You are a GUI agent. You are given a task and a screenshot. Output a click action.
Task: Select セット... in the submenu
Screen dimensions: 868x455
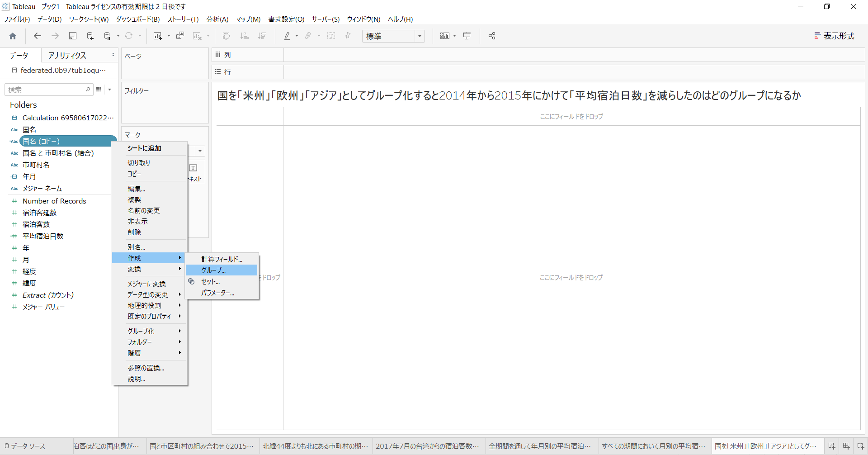click(x=222, y=282)
